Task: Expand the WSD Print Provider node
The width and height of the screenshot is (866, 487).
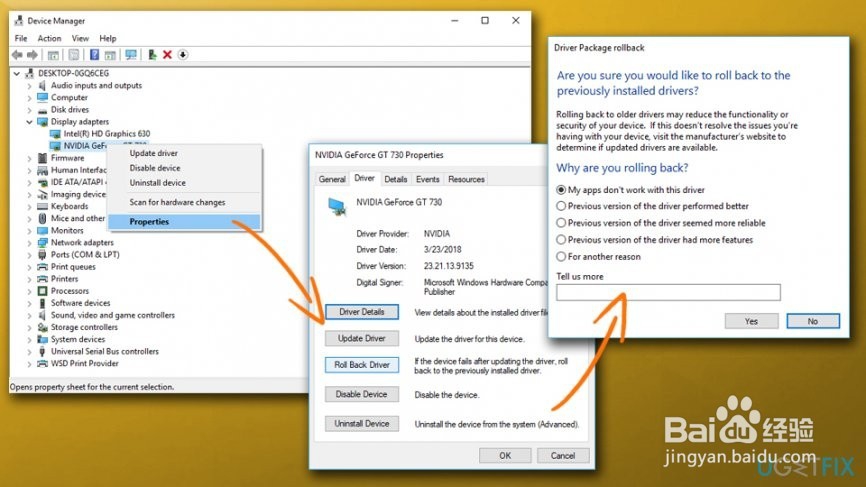Action: coord(29,364)
